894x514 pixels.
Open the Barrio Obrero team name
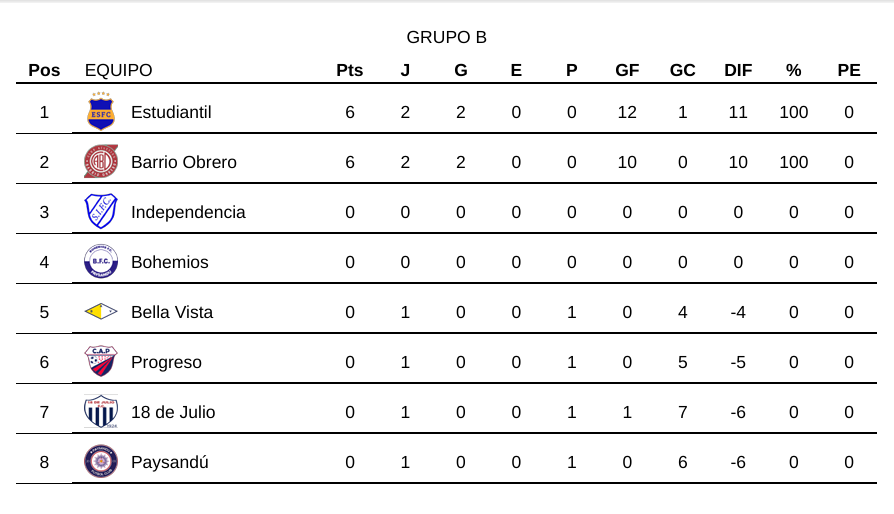click(184, 162)
